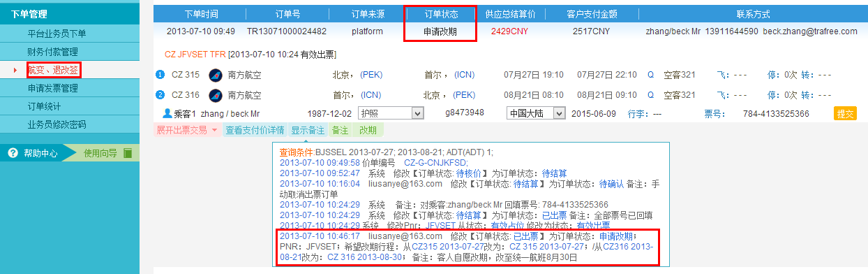The height and width of the screenshot is (274, 868).
Task: Expand 展开出票交易 section
Action: pyautogui.click(x=187, y=130)
